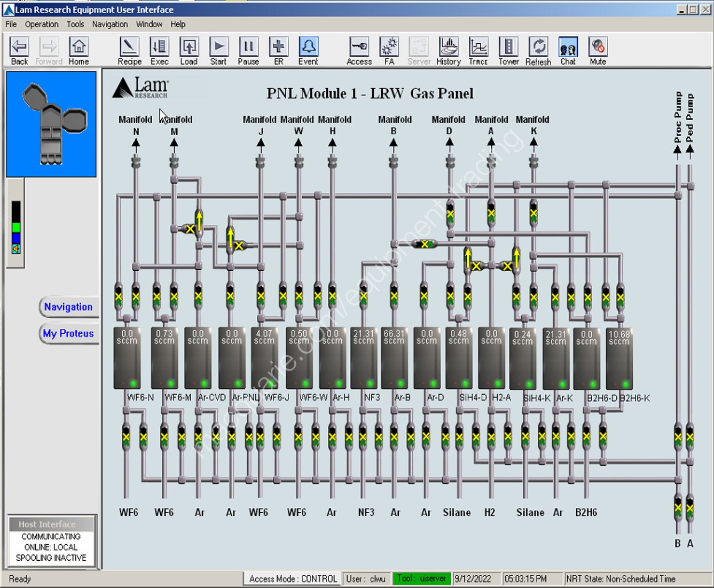Image resolution: width=714 pixels, height=588 pixels.
Task: Click the Mute toolbar icon
Action: 598,51
